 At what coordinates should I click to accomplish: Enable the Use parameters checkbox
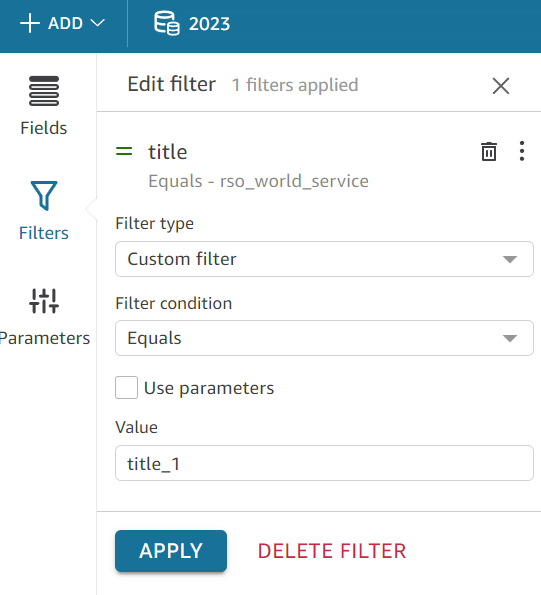(x=126, y=387)
